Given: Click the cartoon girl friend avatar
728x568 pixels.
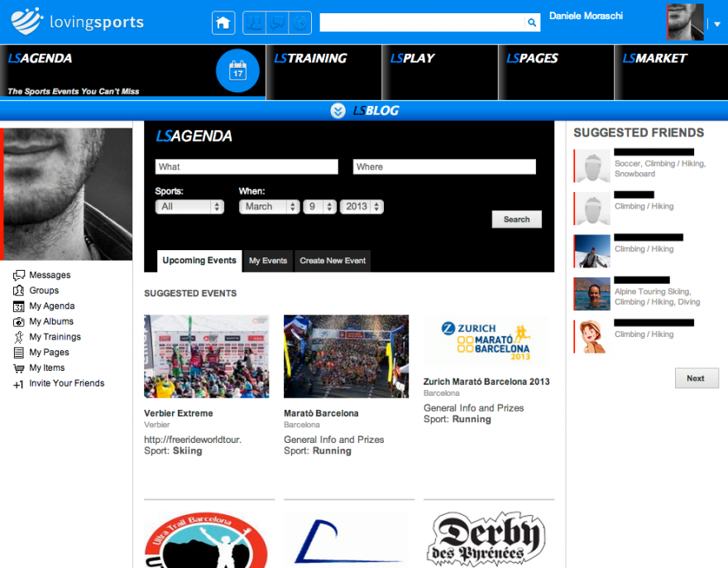Looking at the screenshot, I should (x=592, y=336).
